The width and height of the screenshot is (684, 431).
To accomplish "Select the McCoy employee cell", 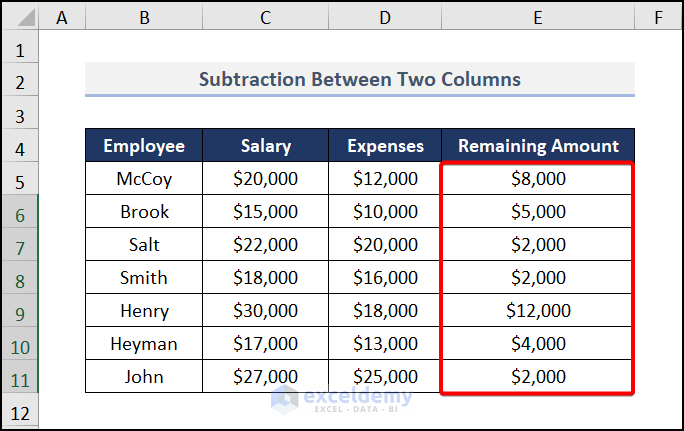I will click(144, 180).
